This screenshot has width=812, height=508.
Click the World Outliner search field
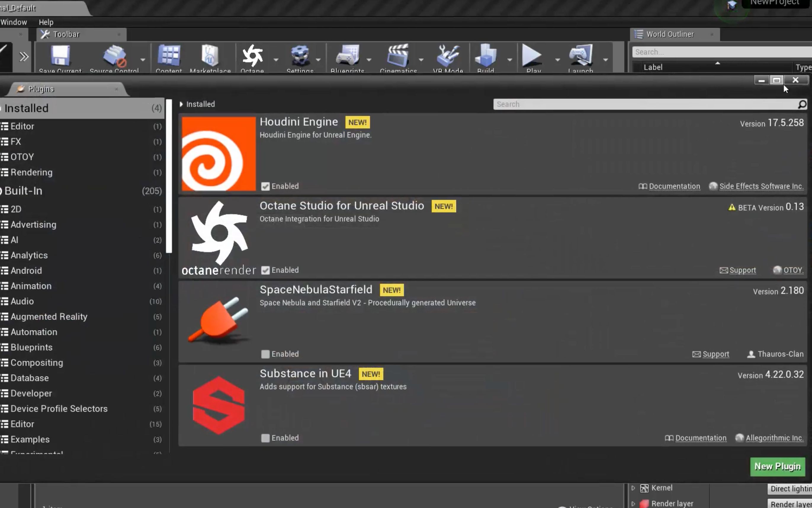coord(722,52)
